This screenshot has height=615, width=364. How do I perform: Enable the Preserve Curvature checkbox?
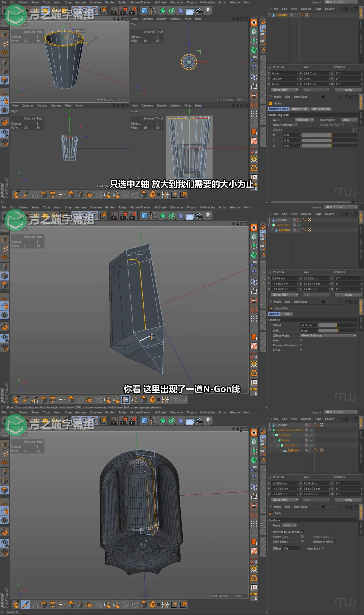(301, 345)
